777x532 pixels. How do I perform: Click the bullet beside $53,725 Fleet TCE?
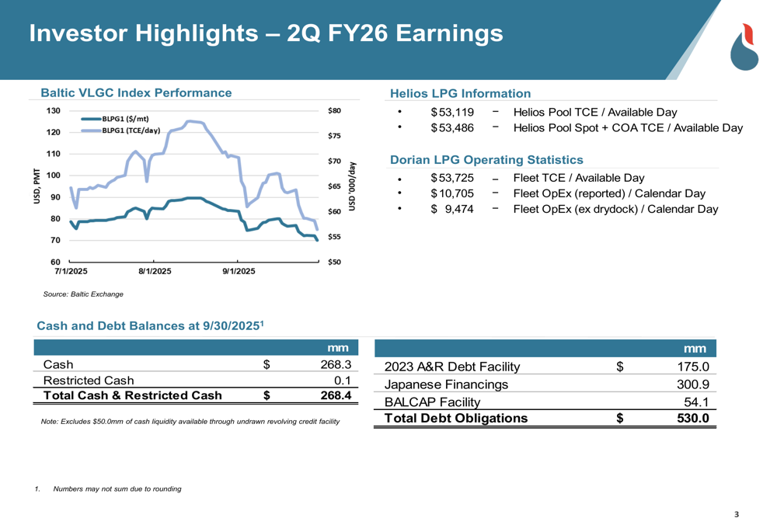coord(399,179)
